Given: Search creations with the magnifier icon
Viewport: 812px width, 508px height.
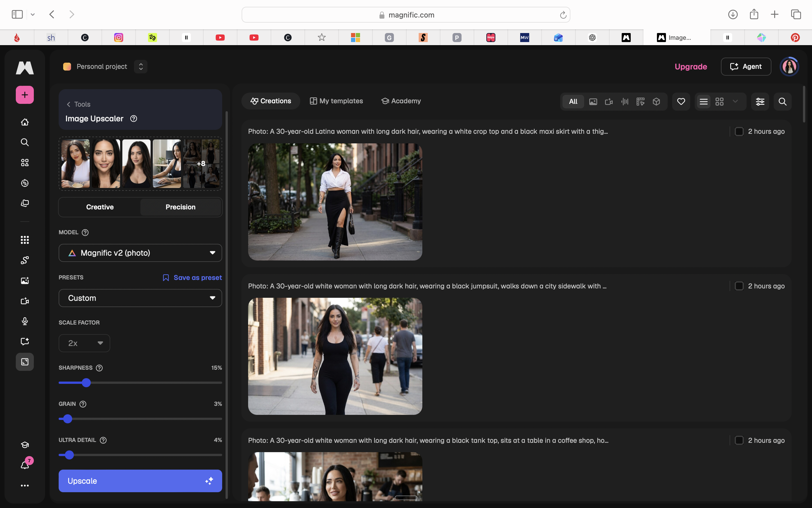Looking at the screenshot, I should (782, 102).
